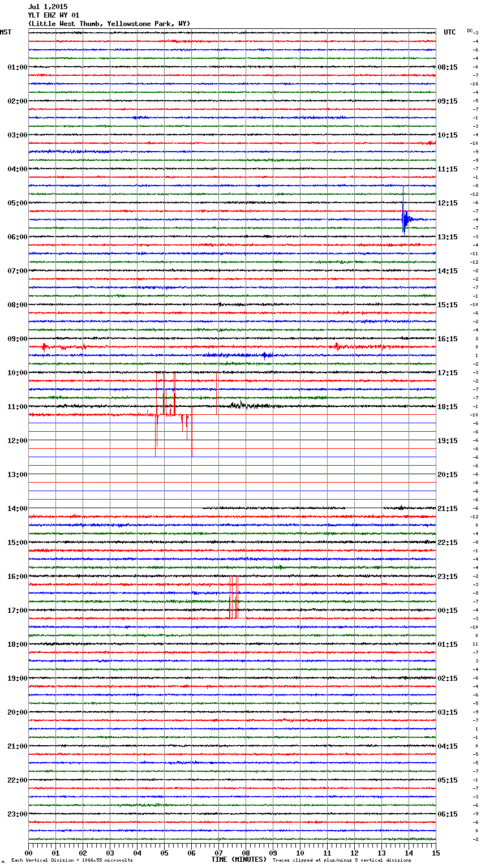Image resolution: width=481 pixels, height=868 pixels.
Task: Select the "14:00" MST row label
Action: [17, 509]
